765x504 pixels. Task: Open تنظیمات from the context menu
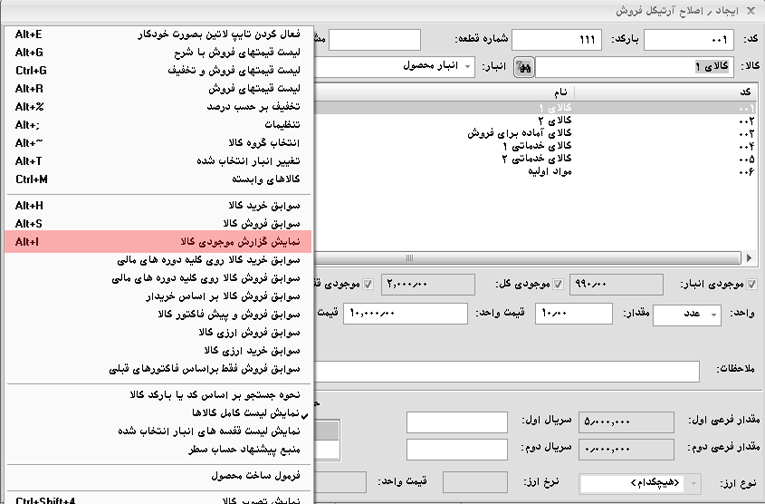coord(160,124)
